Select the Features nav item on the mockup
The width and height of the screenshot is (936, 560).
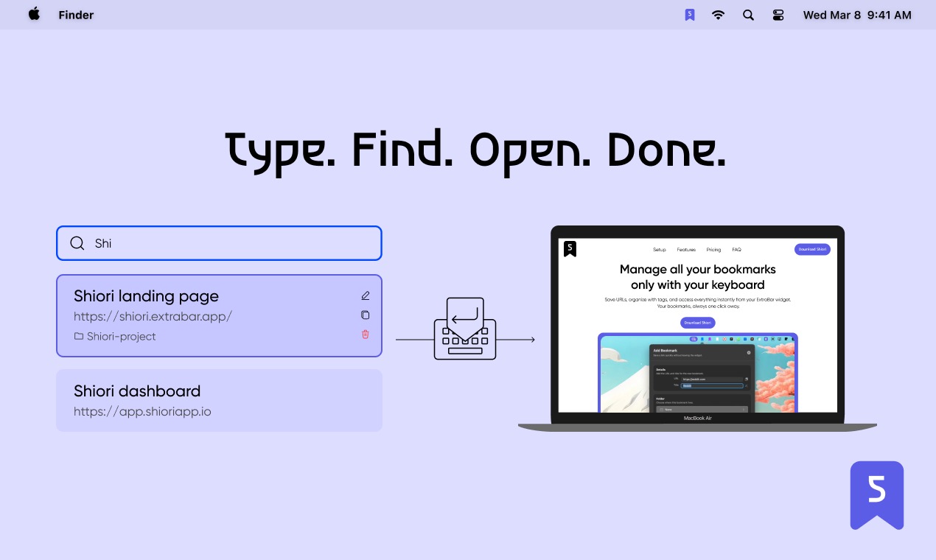click(686, 249)
